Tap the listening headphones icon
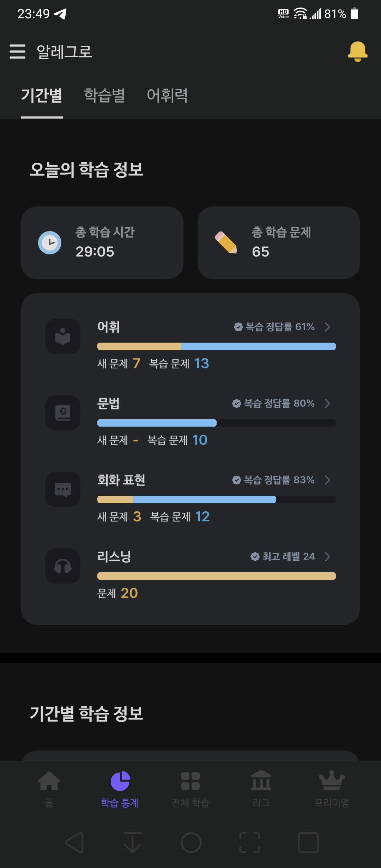Viewport: 381px width, 868px height. click(x=63, y=566)
